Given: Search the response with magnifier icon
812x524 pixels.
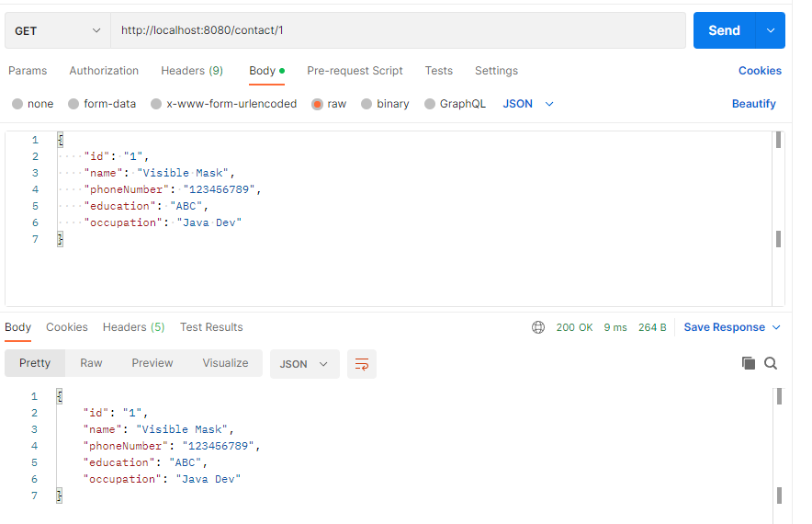Looking at the screenshot, I should tap(771, 363).
